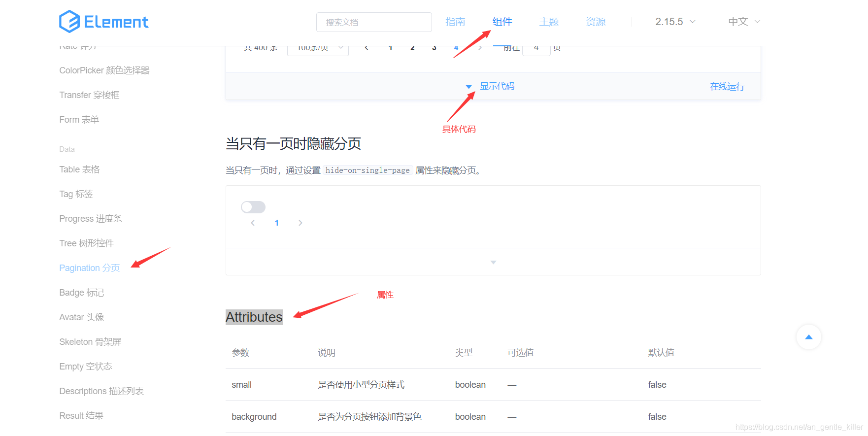Open the 资源 nav tab
Screen dimensions: 868x436
point(596,22)
